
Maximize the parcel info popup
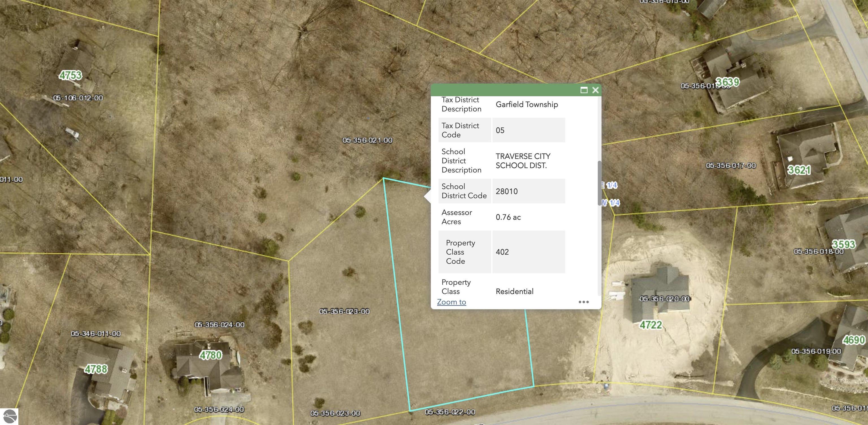pos(583,90)
